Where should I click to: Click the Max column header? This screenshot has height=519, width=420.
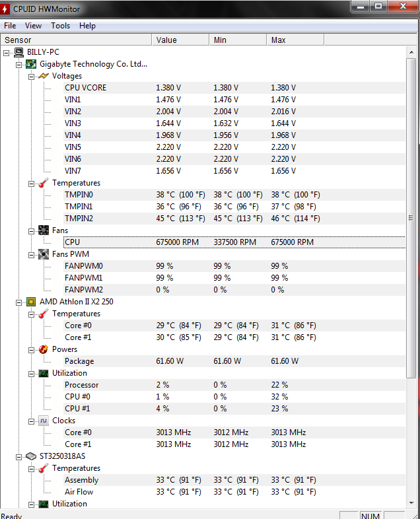(x=295, y=40)
